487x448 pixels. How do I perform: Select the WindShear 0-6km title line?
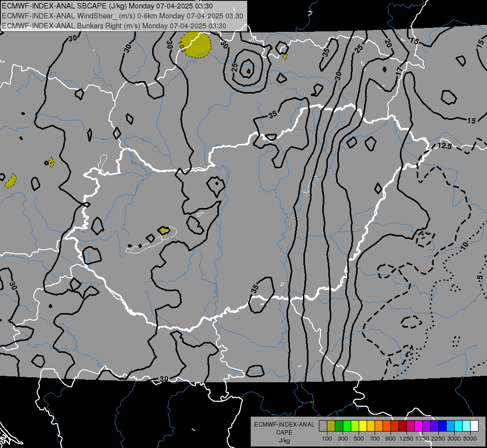122,16
